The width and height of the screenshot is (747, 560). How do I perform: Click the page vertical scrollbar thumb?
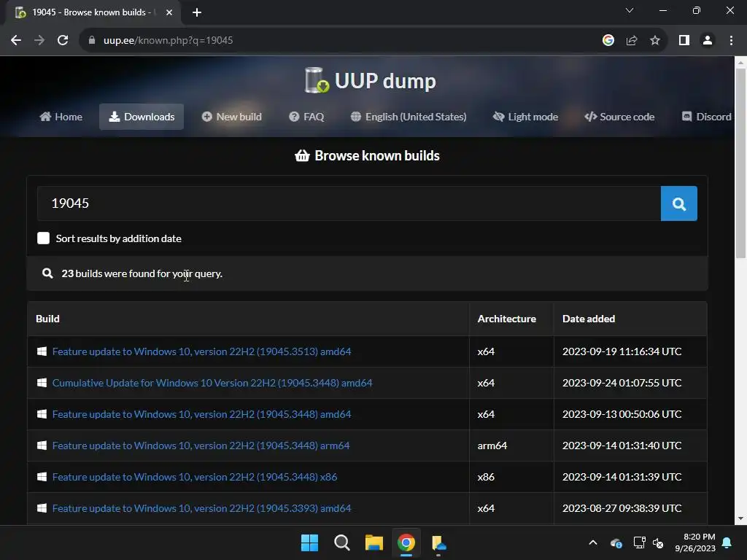[x=740, y=163]
